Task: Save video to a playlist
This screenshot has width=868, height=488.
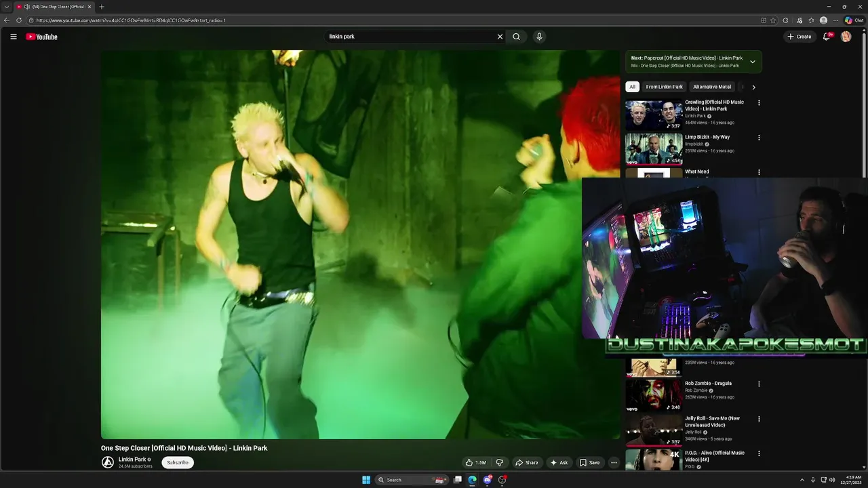Action: (589, 462)
